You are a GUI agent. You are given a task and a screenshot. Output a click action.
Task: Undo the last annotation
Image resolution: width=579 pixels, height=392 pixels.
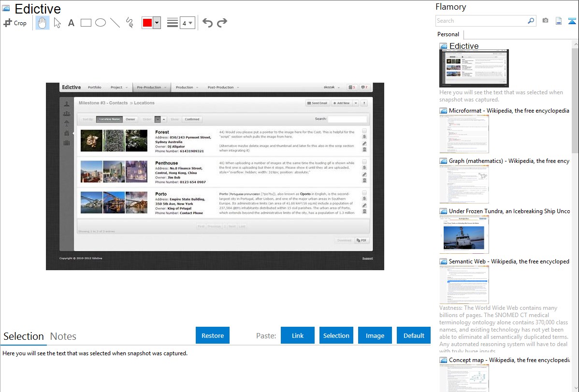point(207,23)
